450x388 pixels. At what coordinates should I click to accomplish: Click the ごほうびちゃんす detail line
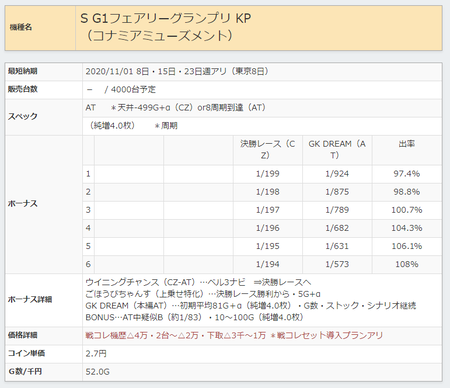pyautogui.click(x=203, y=294)
